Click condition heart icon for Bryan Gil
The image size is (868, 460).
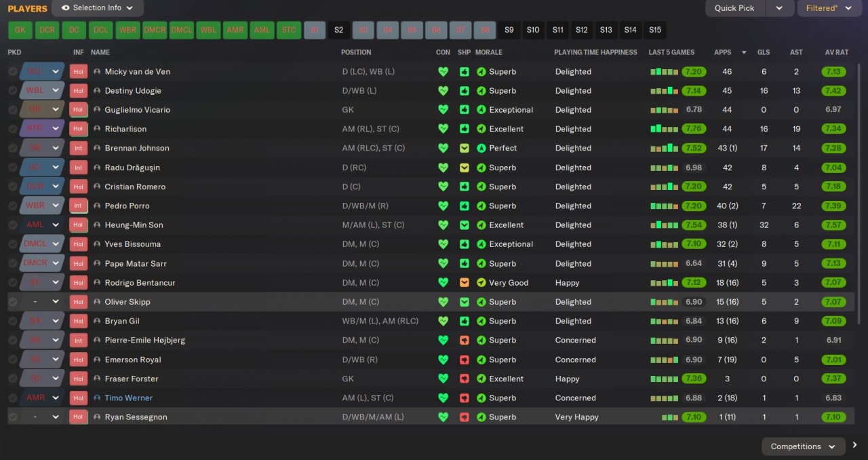coord(443,321)
